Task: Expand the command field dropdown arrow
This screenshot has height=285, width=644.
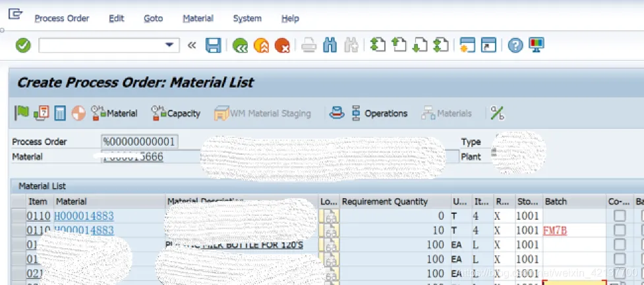Action: [x=169, y=45]
